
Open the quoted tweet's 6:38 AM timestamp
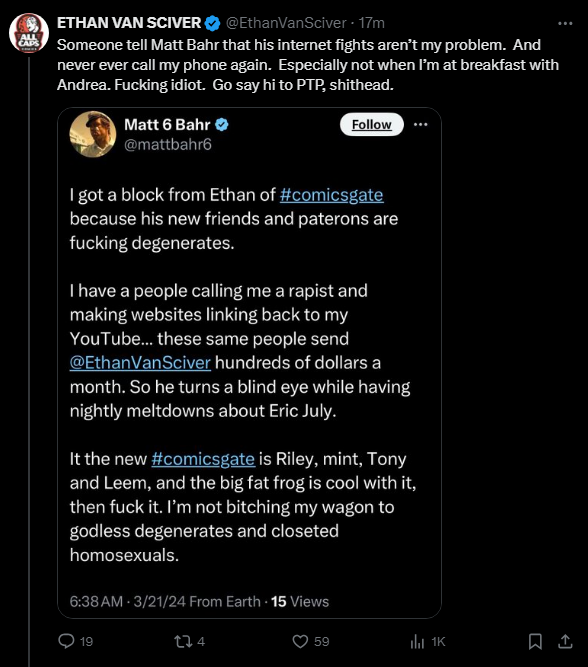pyautogui.click(x=128, y=601)
